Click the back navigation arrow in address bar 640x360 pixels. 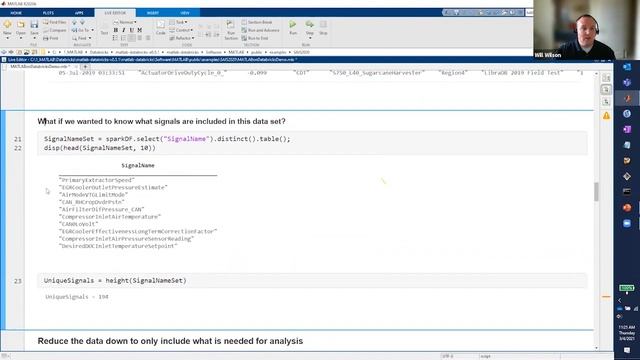click(4, 52)
